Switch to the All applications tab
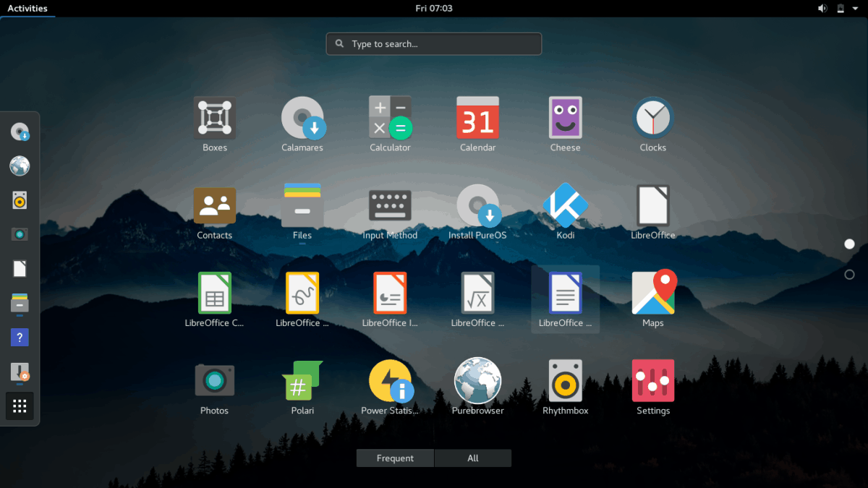 click(472, 458)
